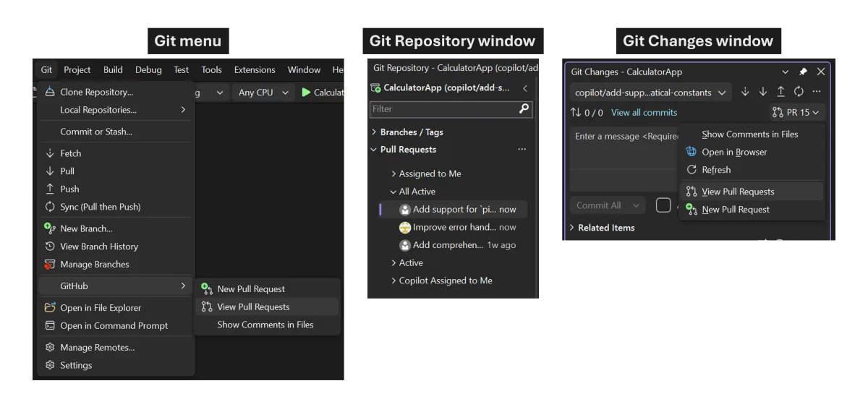Click the outgoing/incoming 0 / 0 indicator
The image size is (868, 407).
587,113
